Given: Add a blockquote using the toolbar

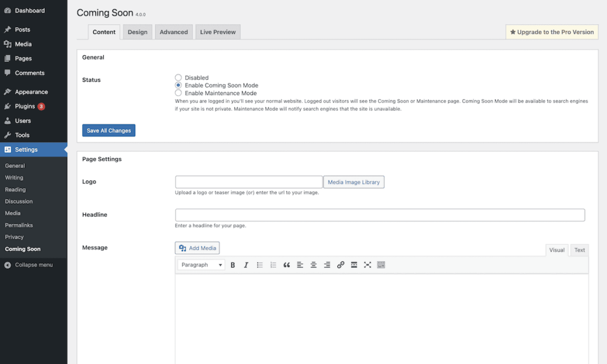Looking at the screenshot, I should pos(287,265).
